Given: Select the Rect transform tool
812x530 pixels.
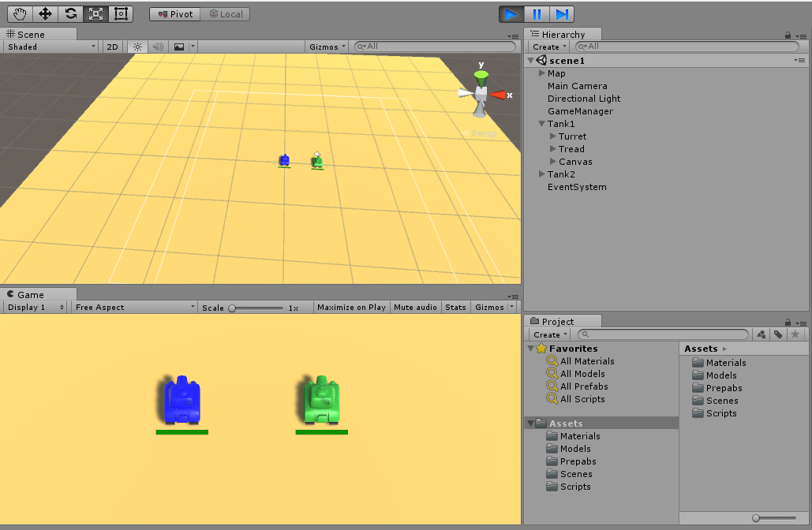Looking at the screenshot, I should pyautogui.click(x=120, y=13).
